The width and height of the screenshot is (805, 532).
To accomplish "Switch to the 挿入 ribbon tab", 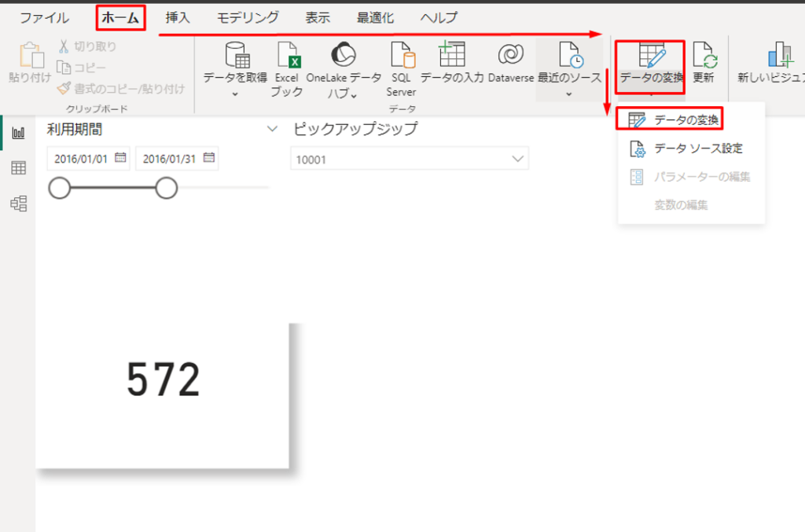I will pos(178,18).
